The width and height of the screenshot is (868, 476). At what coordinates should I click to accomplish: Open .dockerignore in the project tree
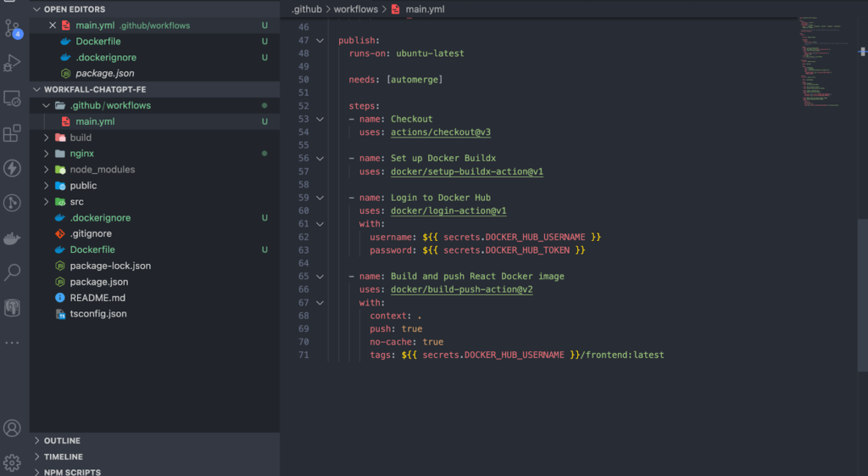pos(155,218)
